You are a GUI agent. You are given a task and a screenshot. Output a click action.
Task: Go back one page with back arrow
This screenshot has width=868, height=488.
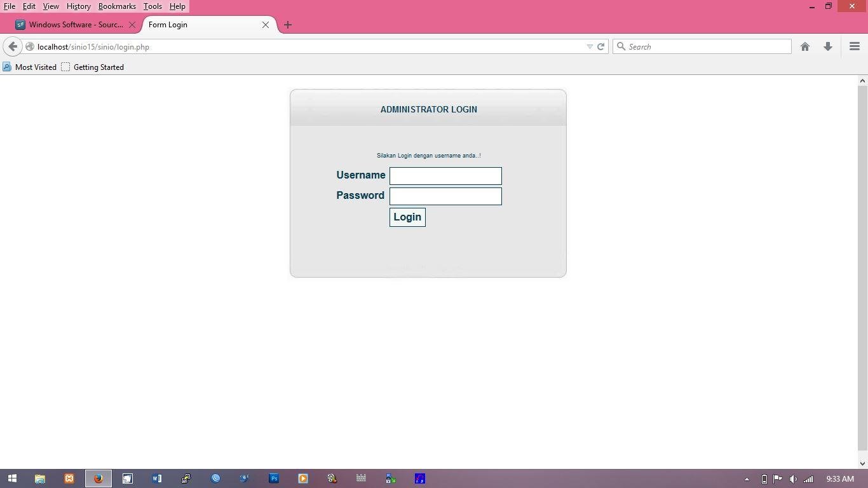click(x=13, y=46)
